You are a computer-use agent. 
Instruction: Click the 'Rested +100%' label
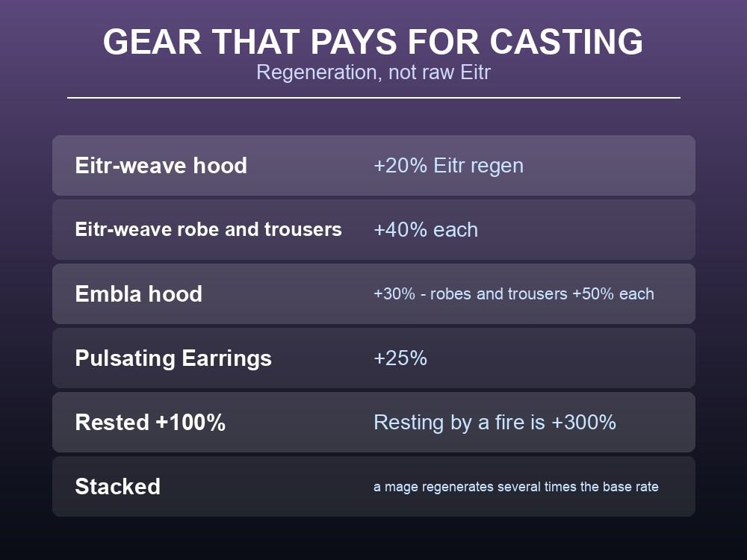(x=150, y=423)
